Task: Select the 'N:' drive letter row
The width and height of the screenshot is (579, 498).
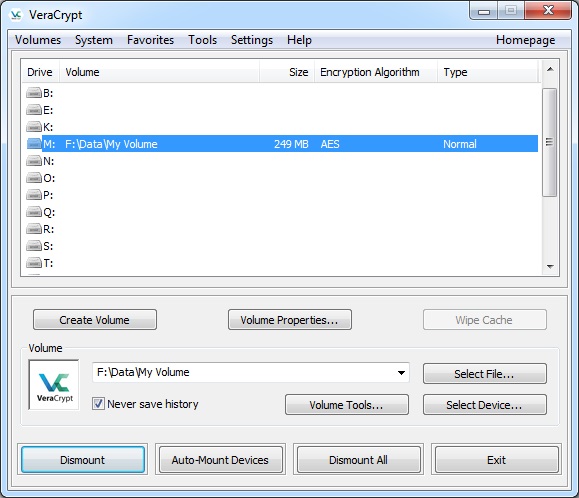Action: pos(282,161)
